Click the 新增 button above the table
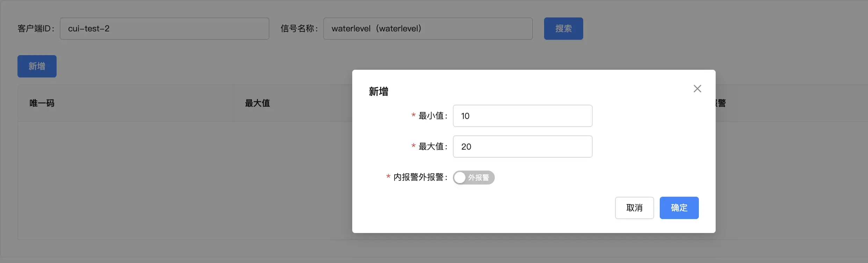Screen dimensions: 868x263 click(37, 66)
